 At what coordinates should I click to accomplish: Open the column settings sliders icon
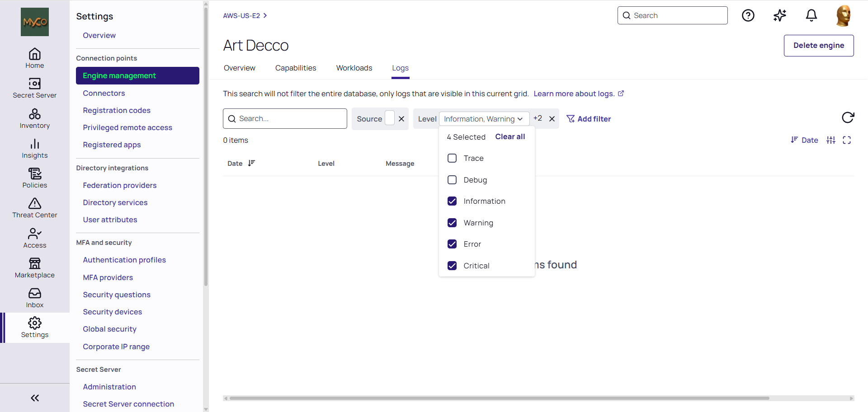point(831,140)
